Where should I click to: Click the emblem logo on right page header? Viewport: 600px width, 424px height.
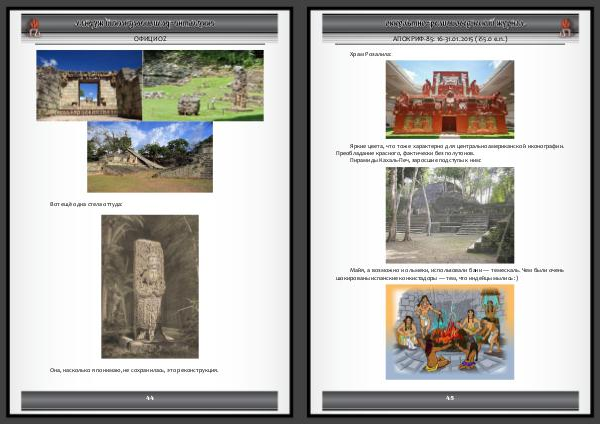(x=566, y=26)
